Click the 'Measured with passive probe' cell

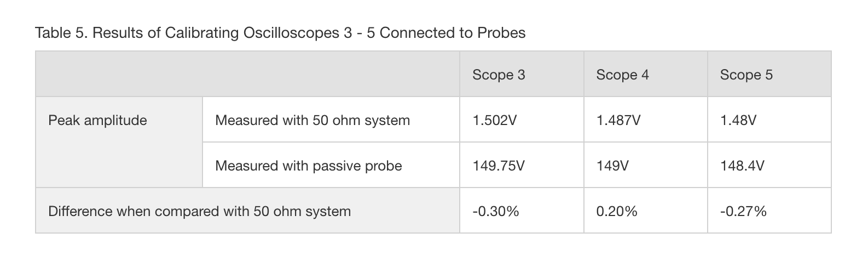click(309, 166)
